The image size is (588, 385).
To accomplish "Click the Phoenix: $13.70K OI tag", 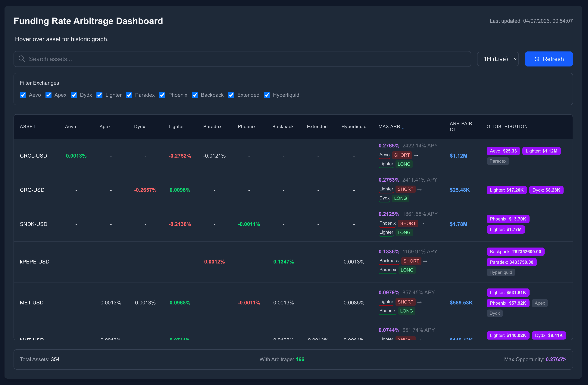I will [508, 219].
